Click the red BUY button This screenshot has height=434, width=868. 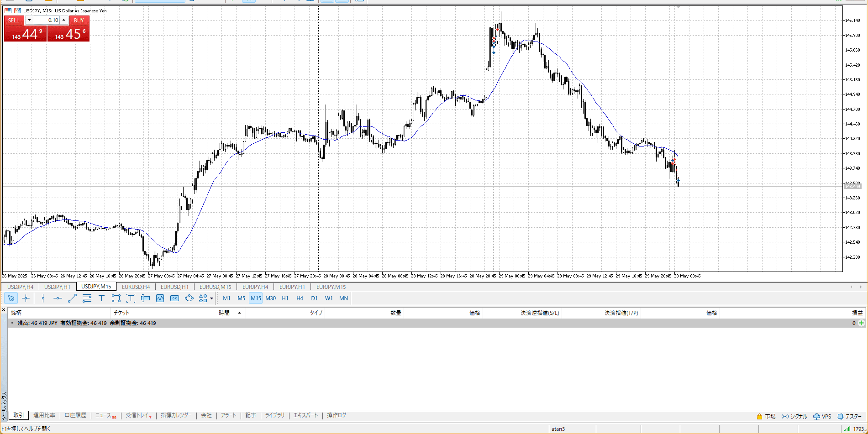coord(79,20)
